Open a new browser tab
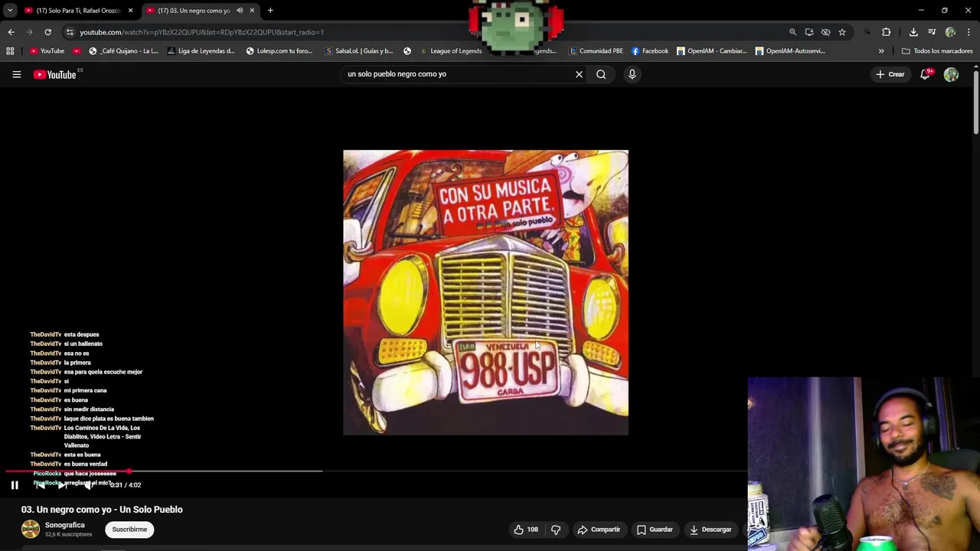This screenshot has height=551, width=980. point(270,11)
